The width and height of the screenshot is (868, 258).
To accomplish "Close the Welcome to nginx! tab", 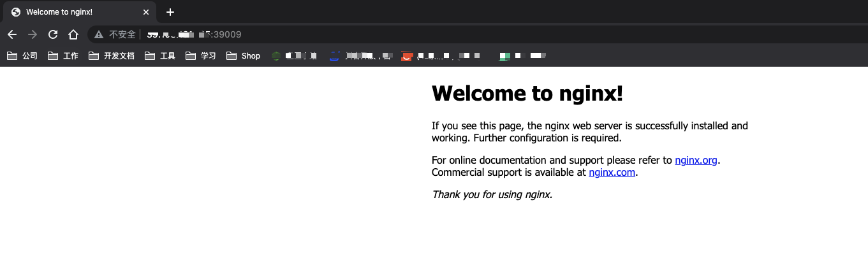I will coord(146,12).
